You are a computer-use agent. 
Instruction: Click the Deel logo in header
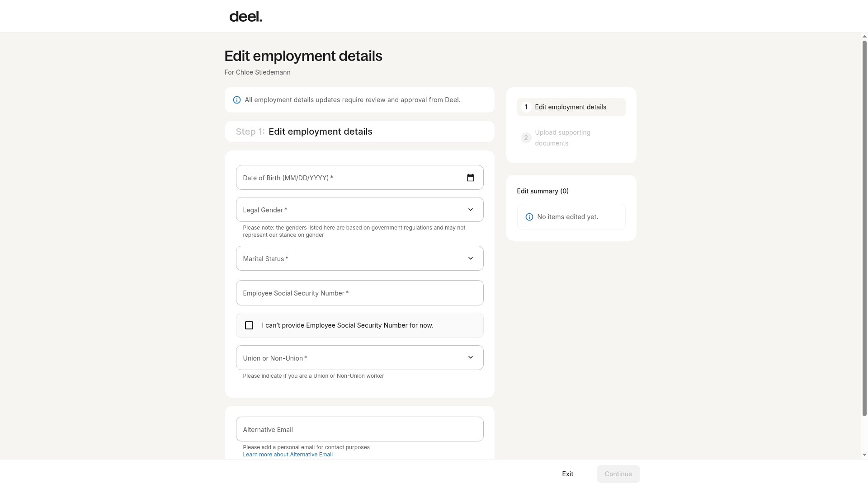click(x=245, y=17)
